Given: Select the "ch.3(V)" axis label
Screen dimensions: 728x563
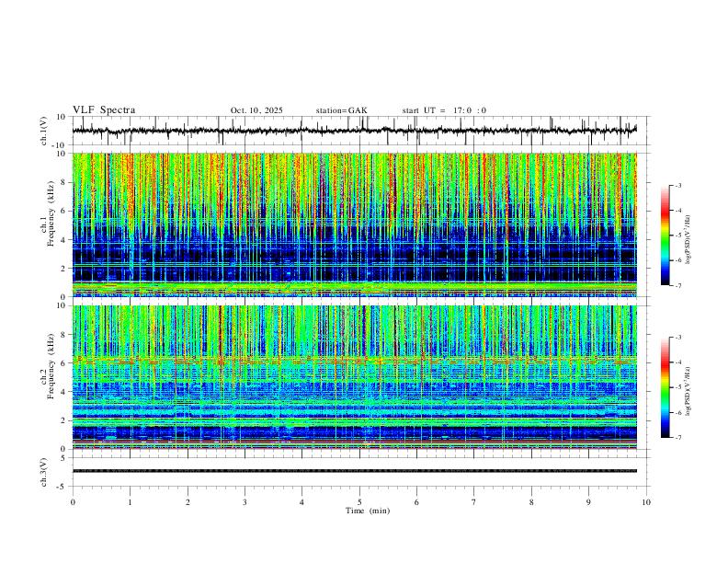Looking at the screenshot, I should pos(44,473).
